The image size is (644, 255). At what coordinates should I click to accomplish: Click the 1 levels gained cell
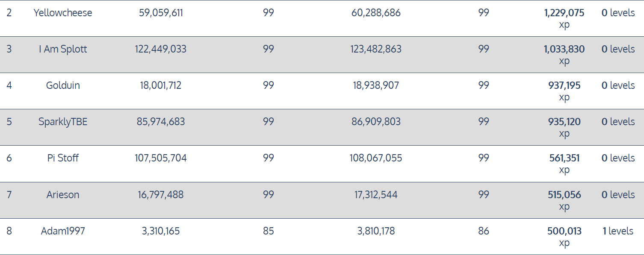click(618, 231)
